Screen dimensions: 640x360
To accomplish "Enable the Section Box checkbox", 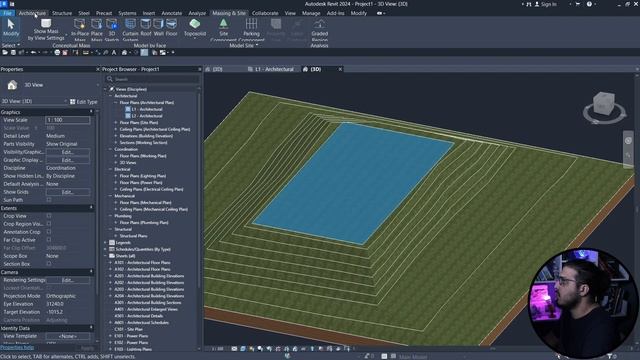I will (49, 264).
